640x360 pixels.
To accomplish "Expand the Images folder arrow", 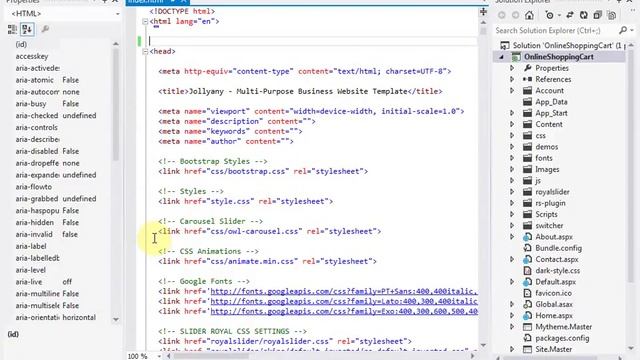I will 512,169.
